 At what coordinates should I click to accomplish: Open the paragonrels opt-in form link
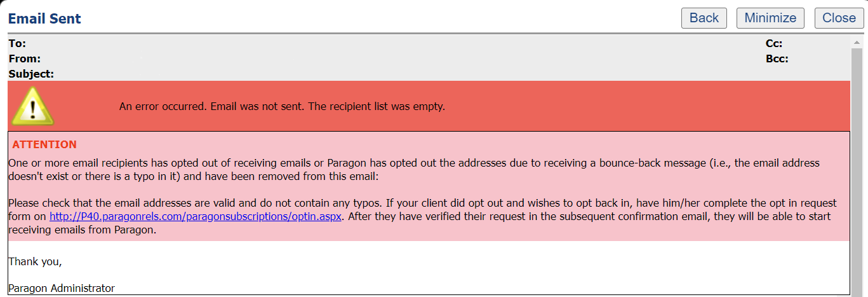[196, 216]
